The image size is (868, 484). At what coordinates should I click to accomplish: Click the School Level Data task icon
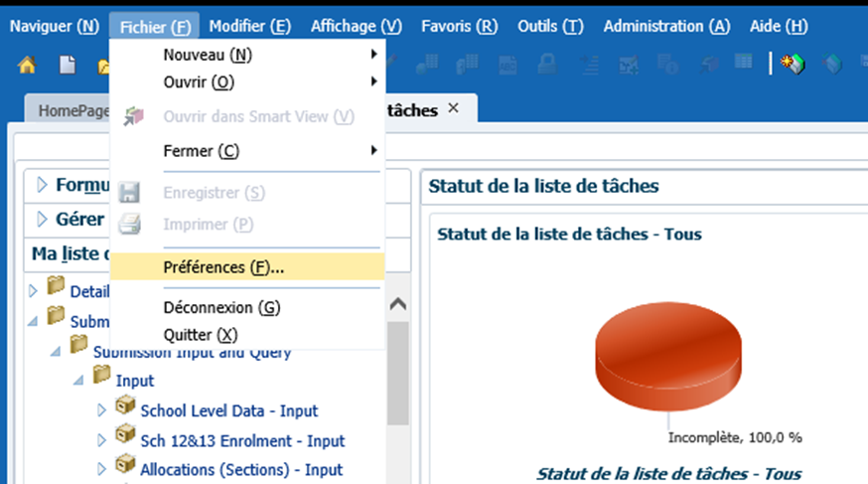[125, 407]
